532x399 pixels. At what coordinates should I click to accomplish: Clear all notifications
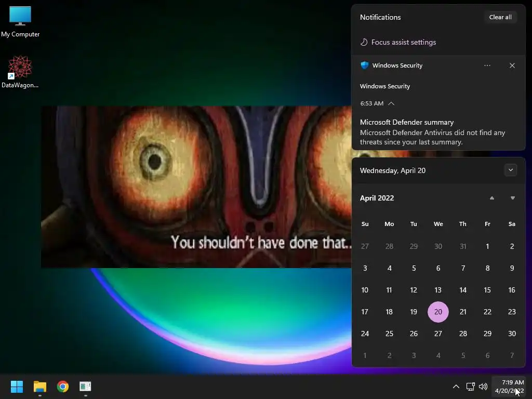tap(500, 17)
